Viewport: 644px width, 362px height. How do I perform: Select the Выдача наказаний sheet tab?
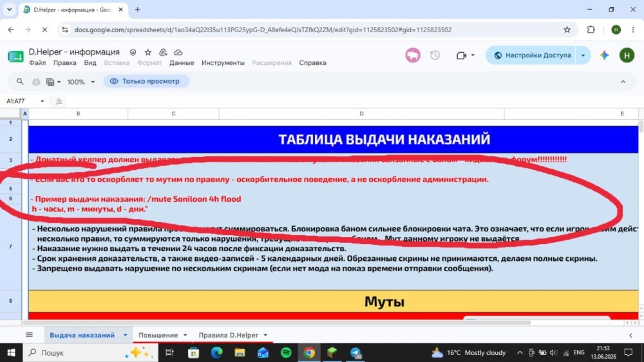(x=82, y=335)
